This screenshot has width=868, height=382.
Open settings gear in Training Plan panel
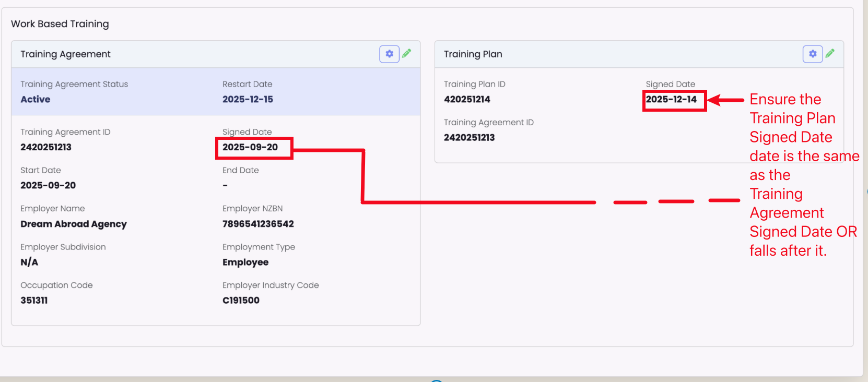813,54
